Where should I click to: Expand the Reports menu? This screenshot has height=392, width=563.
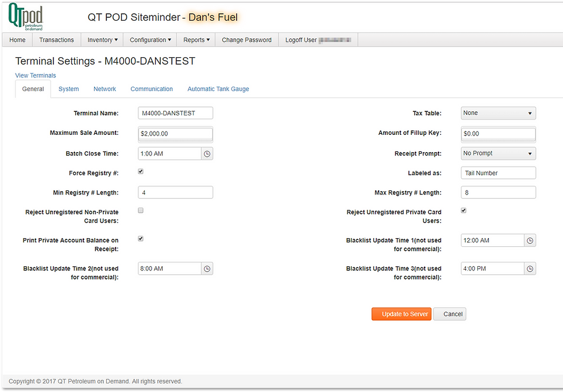tap(196, 40)
